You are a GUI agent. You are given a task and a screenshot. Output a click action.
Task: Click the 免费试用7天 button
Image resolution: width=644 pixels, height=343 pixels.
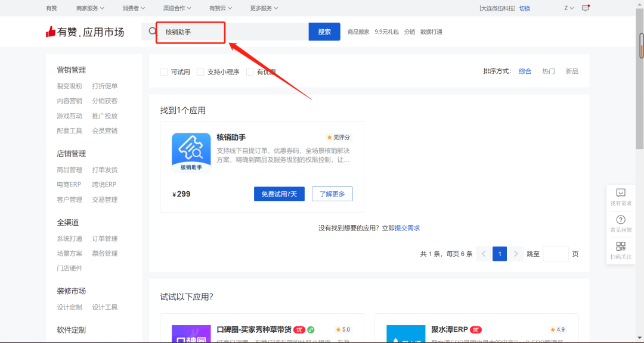[279, 194]
